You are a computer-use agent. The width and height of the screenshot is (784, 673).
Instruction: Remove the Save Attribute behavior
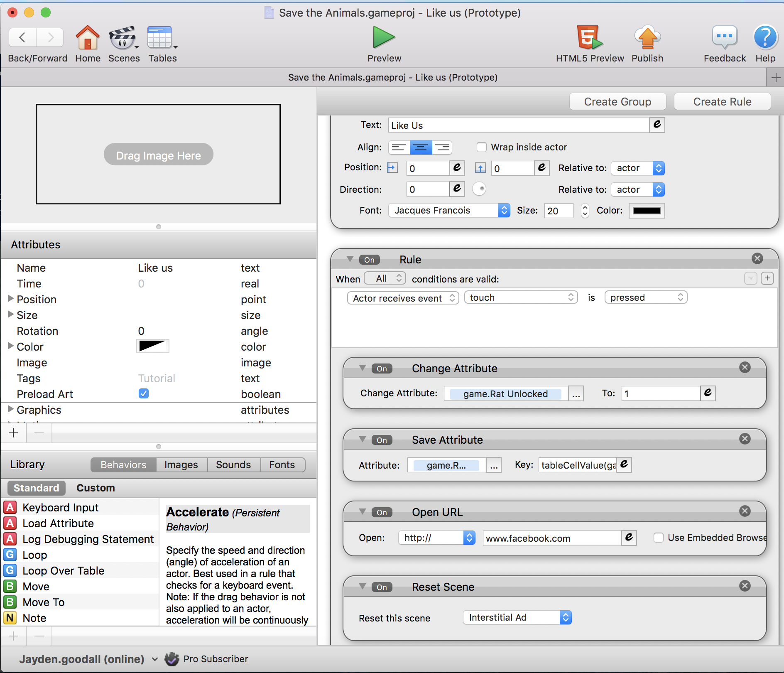tap(745, 439)
